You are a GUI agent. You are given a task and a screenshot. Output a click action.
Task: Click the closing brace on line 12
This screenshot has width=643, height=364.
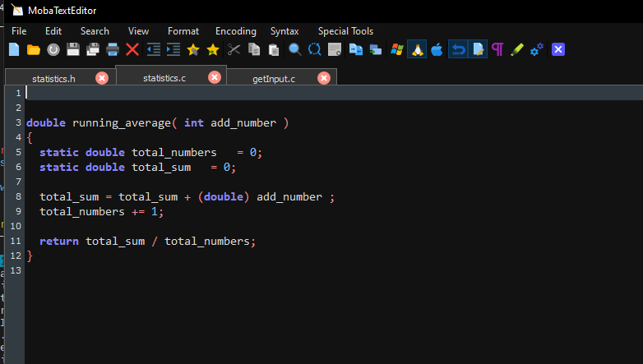click(30, 256)
